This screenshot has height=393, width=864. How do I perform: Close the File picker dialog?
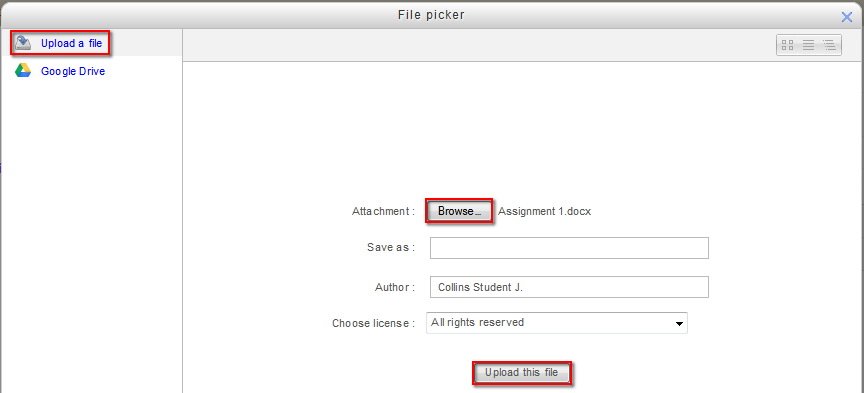[847, 17]
